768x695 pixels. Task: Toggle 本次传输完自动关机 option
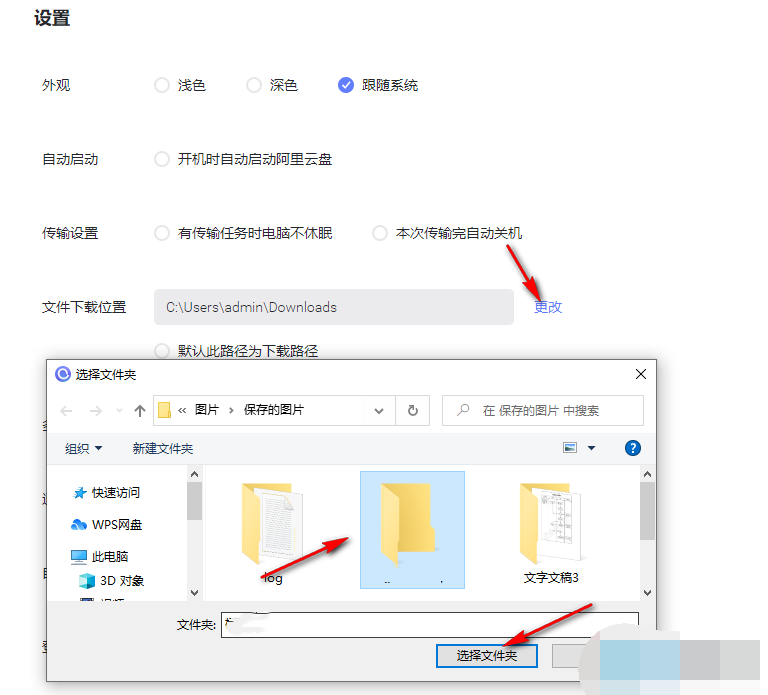(380, 233)
